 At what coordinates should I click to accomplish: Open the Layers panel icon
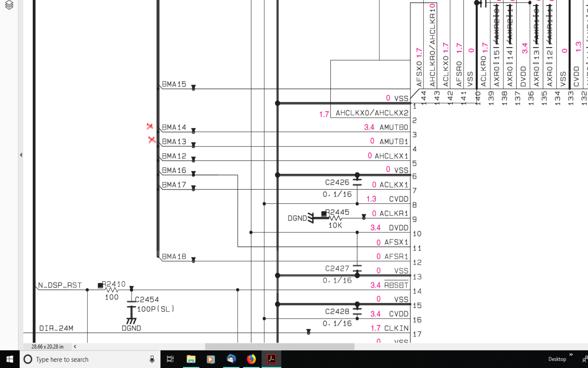click(x=9, y=5)
